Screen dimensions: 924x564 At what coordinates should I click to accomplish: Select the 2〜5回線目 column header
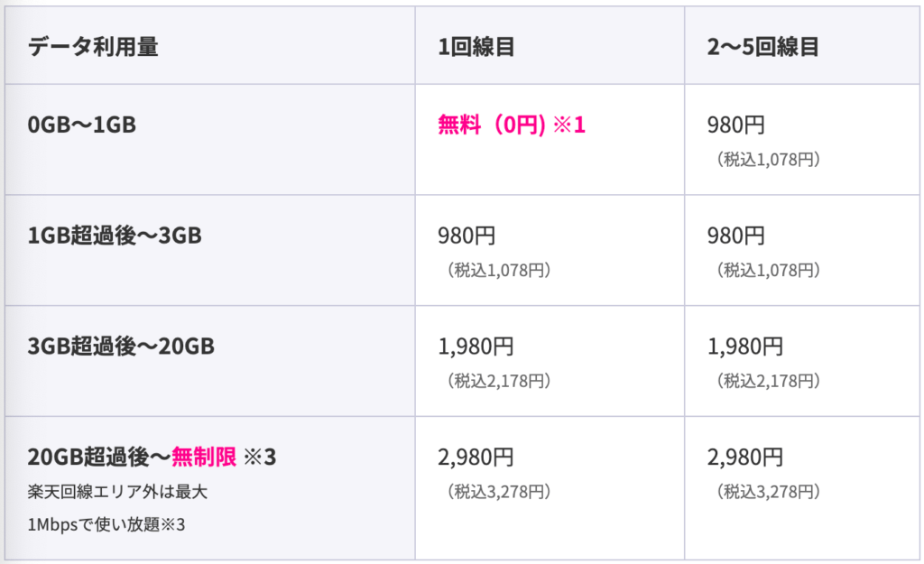[x=763, y=47]
